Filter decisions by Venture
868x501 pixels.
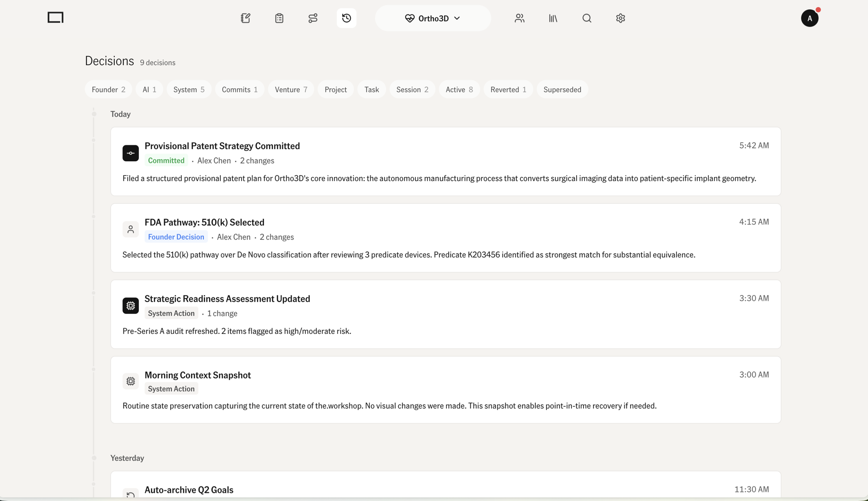[x=291, y=89]
